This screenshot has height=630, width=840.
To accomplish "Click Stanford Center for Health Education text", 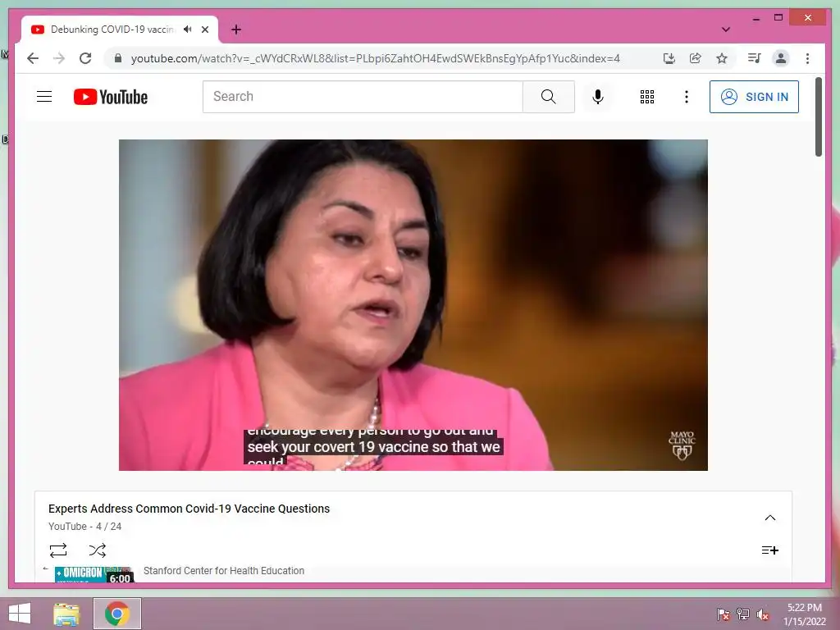I will 224,571.
